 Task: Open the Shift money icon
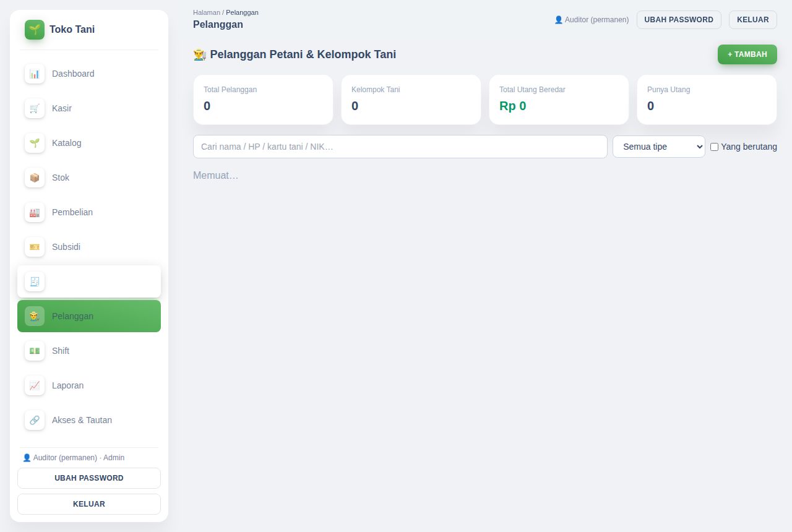[x=35, y=351]
